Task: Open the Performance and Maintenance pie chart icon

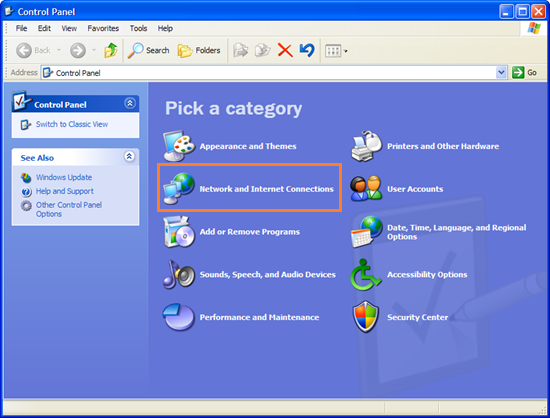Action: click(179, 317)
